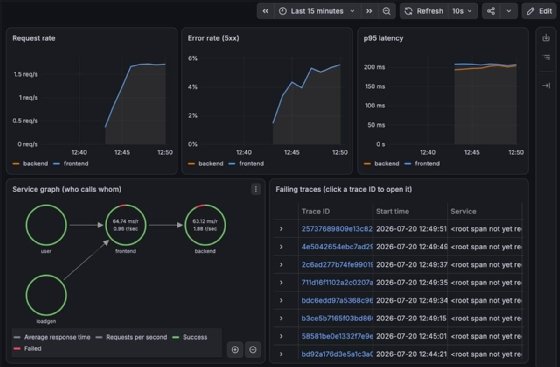Screen dimensions: 560x367
Task: Open the 10s refresh interval dropdown
Action: (x=462, y=11)
